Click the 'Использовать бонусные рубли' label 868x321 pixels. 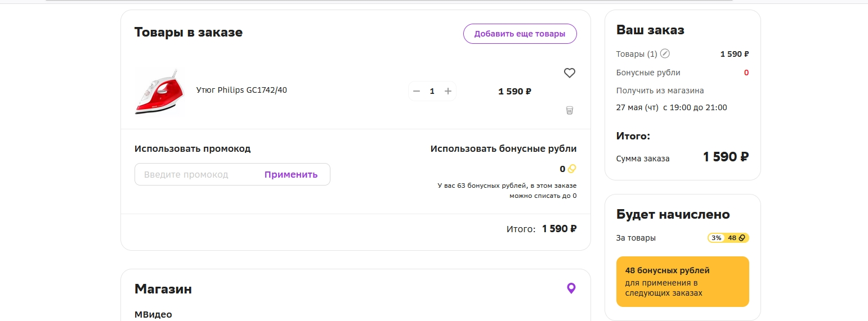coord(503,149)
